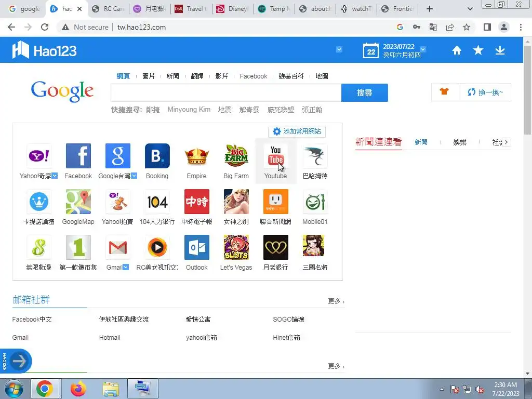Open the Windows Start menu
This screenshot has width=532, height=399.
click(14, 389)
